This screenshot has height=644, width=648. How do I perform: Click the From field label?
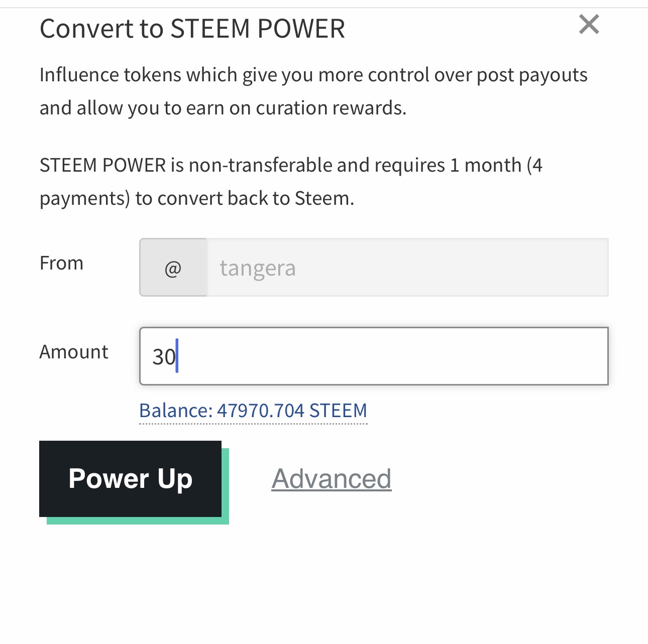click(61, 263)
